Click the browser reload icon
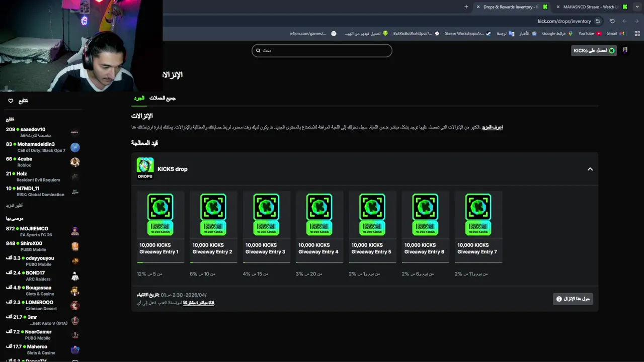The width and height of the screenshot is (644, 362). (612, 21)
